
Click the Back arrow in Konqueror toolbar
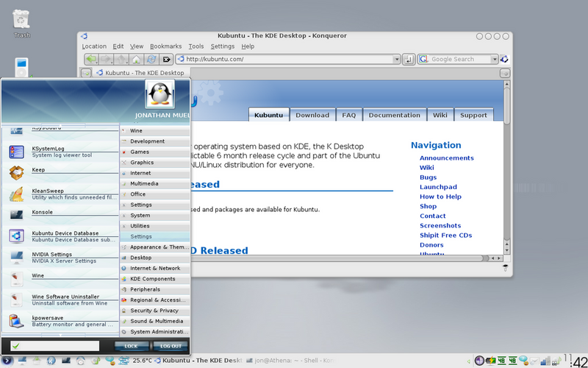click(91, 59)
